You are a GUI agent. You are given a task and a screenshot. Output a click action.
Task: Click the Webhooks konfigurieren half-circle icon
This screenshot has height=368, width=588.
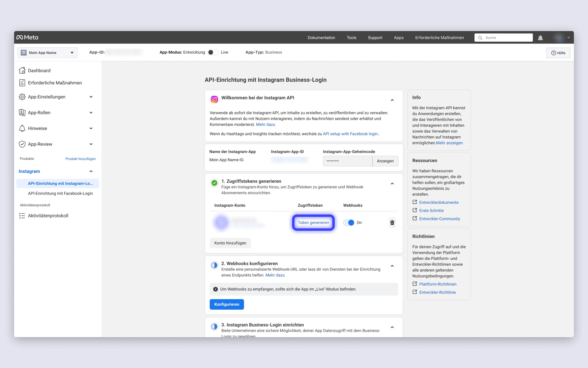(214, 265)
